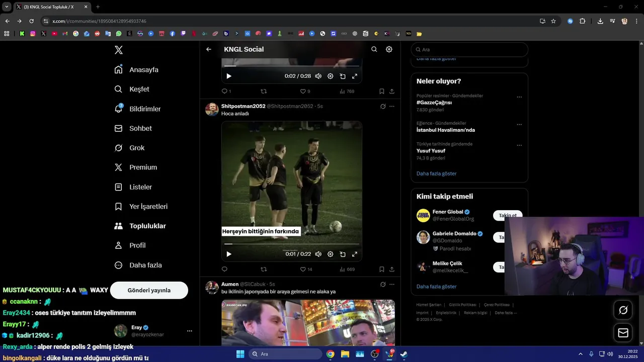Mute the Shitpostman2052 video
This screenshot has height=362, width=644.
coord(318,254)
